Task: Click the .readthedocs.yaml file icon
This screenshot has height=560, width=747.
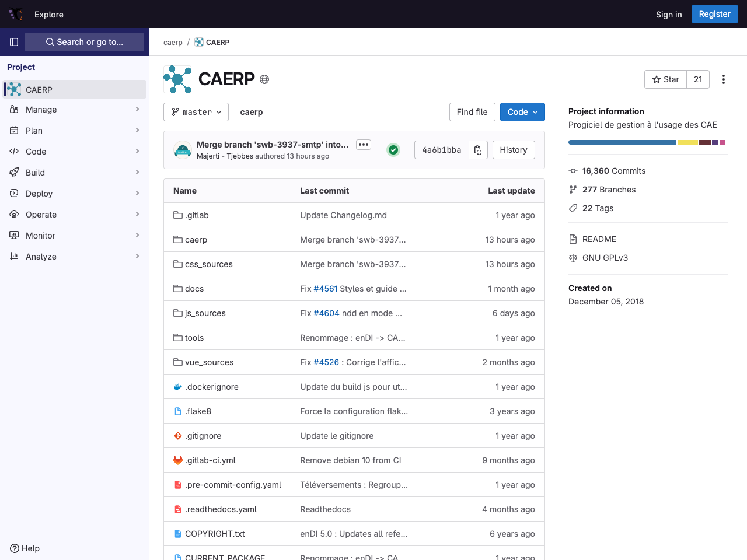Action: (x=178, y=509)
